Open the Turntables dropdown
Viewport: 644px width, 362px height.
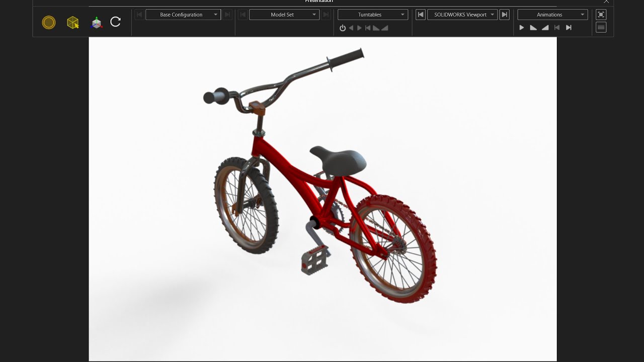[373, 15]
